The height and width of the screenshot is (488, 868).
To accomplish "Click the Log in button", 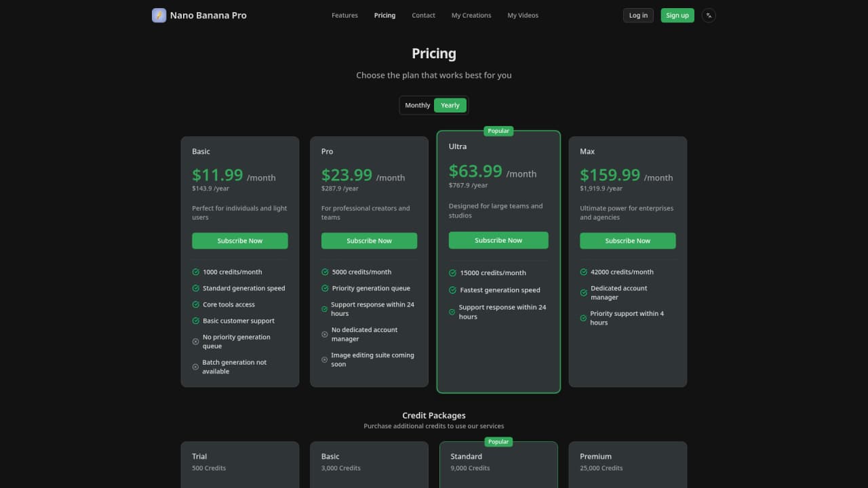I will (638, 15).
